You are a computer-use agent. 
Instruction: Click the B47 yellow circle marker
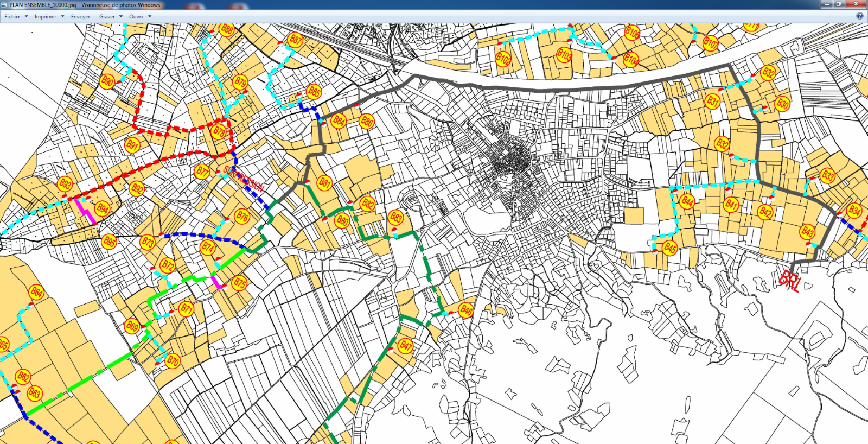pos(405,346)
